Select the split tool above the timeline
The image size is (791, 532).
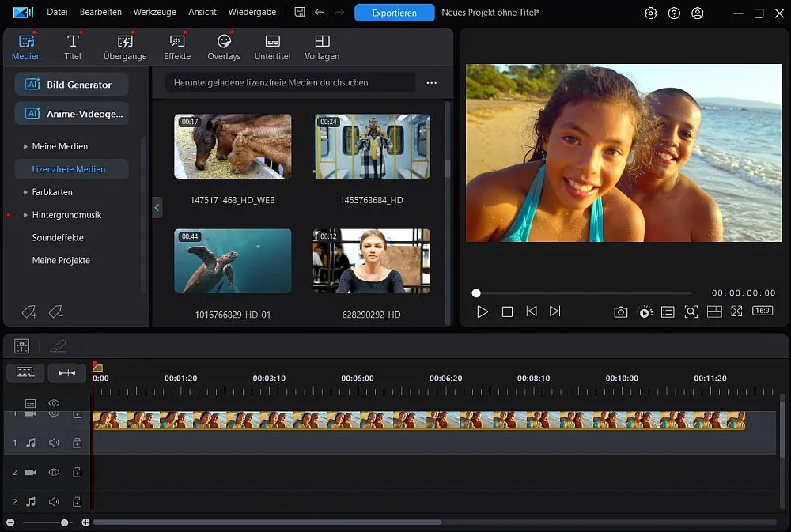(x=67, y=372)
